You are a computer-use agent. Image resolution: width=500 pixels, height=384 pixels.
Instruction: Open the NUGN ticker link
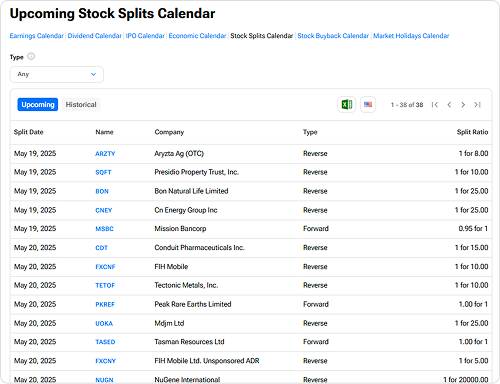coord(104,380)
